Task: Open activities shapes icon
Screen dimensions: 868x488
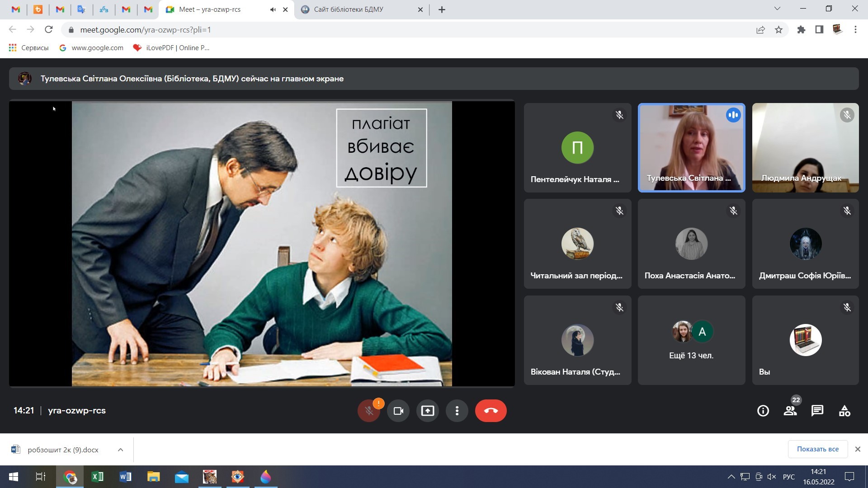Action: coord(844,411)
